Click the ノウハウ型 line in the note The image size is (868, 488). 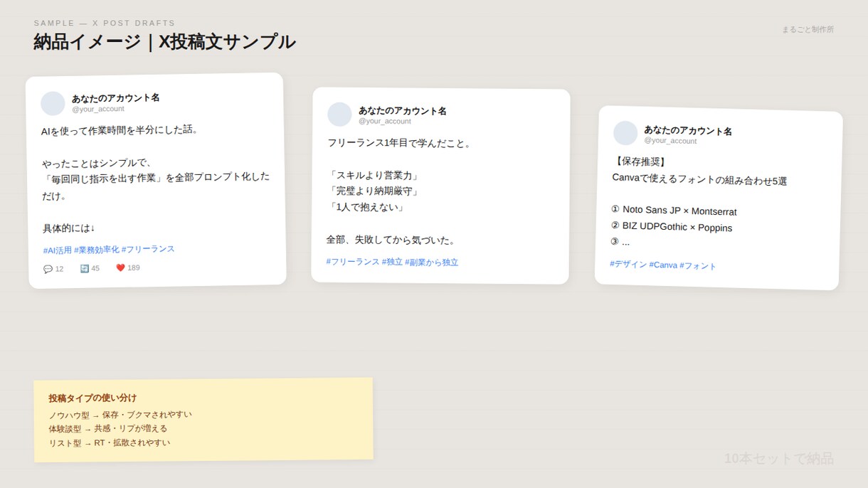tap(120, 415)
